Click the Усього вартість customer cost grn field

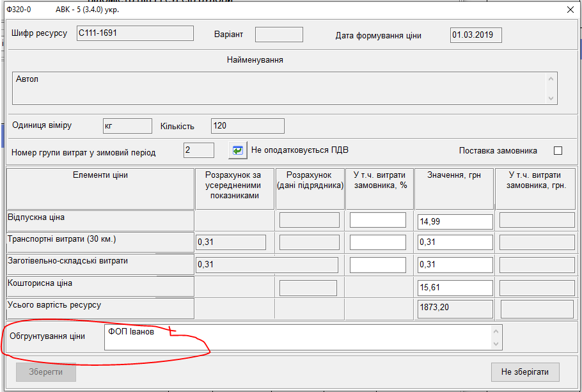pyautogui.click(x=537, y=310)
